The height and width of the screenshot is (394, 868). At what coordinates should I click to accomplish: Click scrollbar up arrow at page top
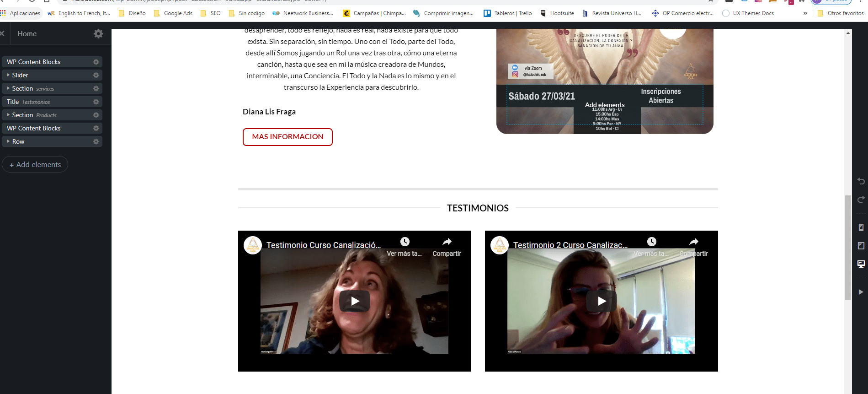pyautogui.click(x=848, y=32)
